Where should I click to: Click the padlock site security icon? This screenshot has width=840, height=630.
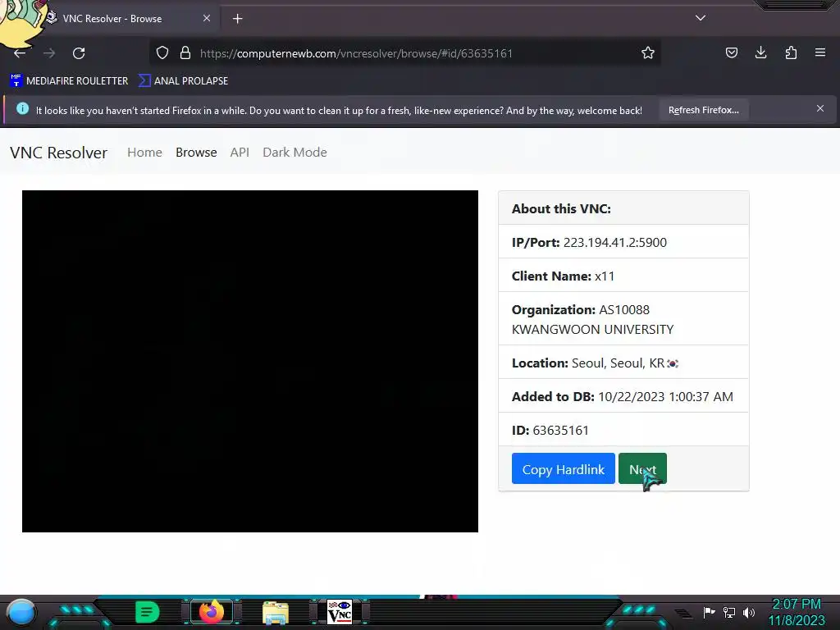(185, 53)
